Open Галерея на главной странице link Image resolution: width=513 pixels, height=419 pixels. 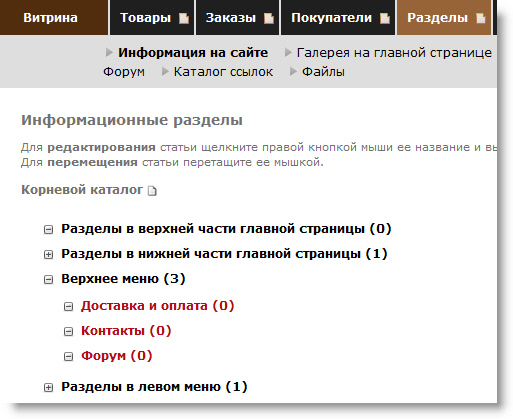[394, 53]
